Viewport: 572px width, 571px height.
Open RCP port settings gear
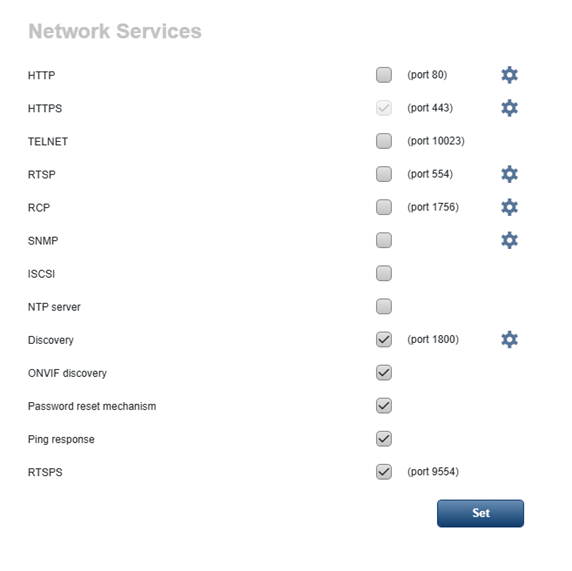(x=509, y=207)
